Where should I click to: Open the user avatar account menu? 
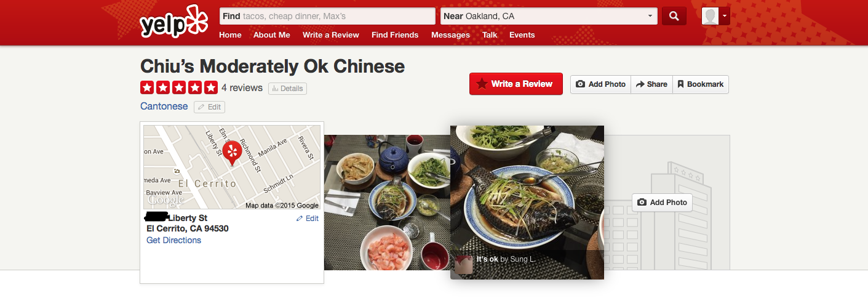pyautogui.click(x=715, y=16)
